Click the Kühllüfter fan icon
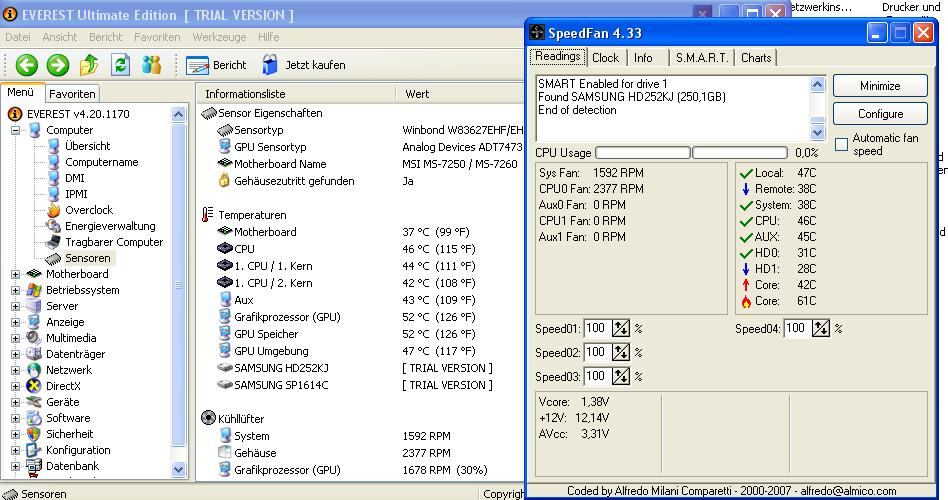 [x=208, y=418]
